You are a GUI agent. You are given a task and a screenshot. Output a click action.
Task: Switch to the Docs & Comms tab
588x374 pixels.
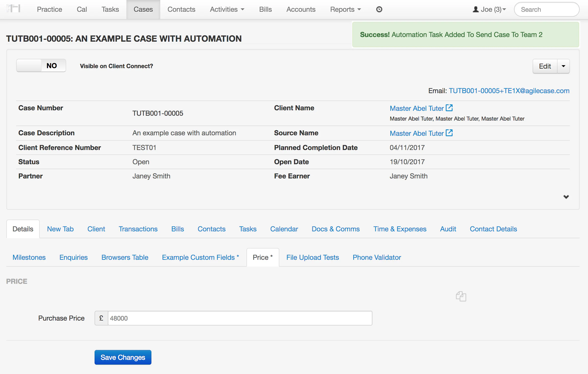point(336,229)
